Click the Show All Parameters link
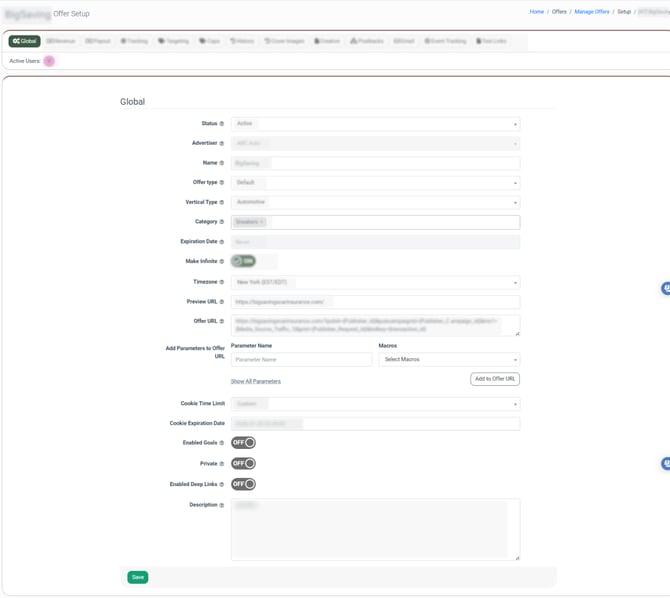The height and width of the screenshot is (598, 670). pos(255,381)
